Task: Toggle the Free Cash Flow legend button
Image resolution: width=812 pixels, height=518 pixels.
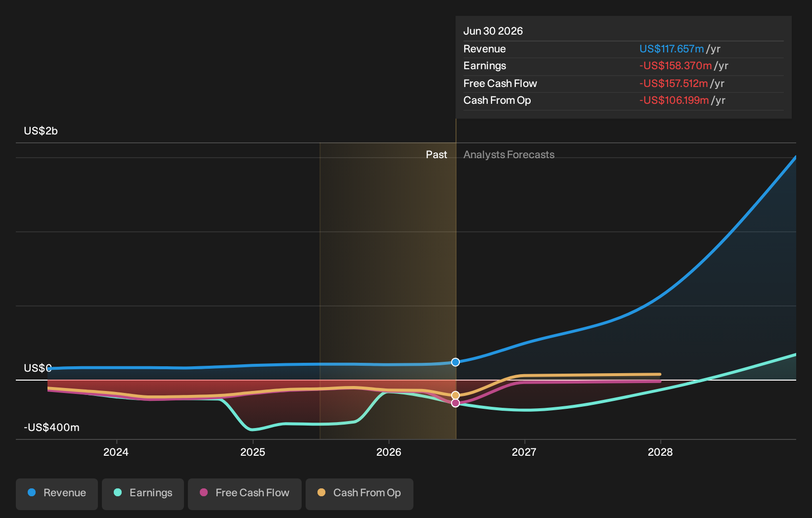Action: 245,494
